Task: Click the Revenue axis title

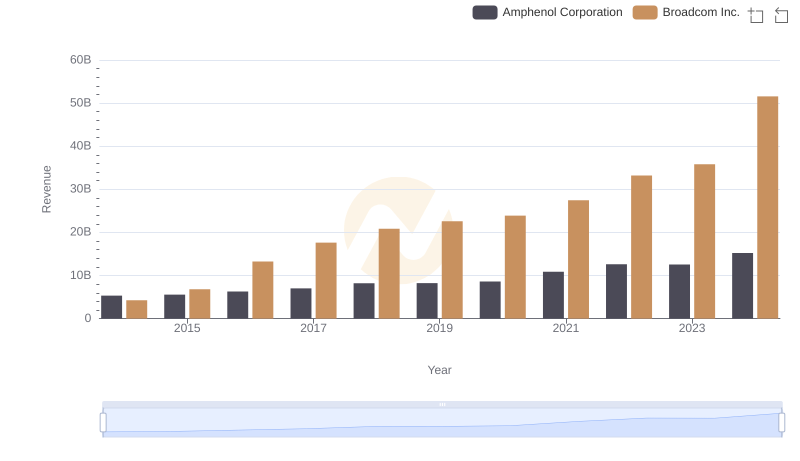Action: pyautogui.click(x=46, y=189)
